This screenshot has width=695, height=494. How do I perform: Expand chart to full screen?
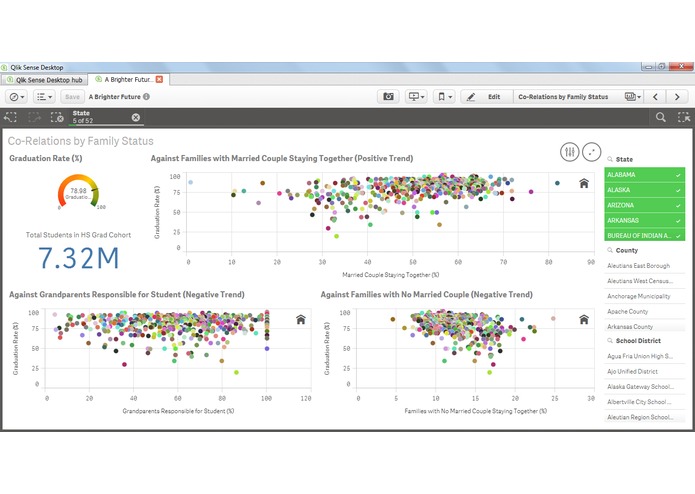pos(591,152)
